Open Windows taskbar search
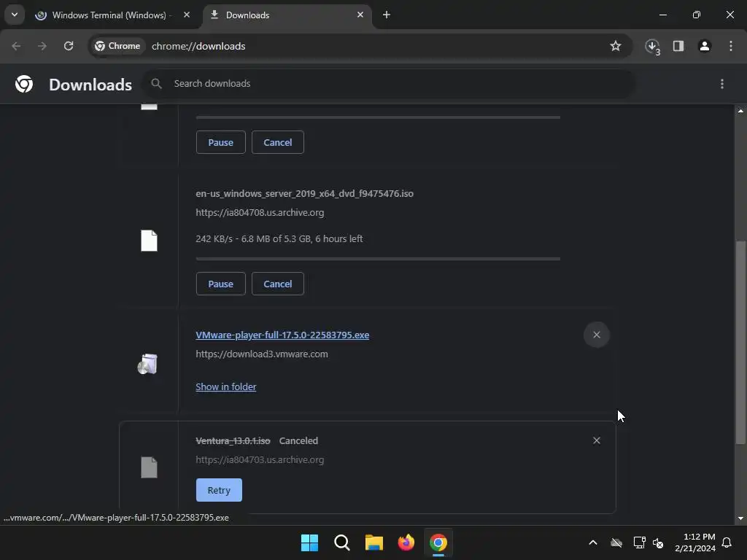This screenshot has height=560, width=747. click(342, 542)
